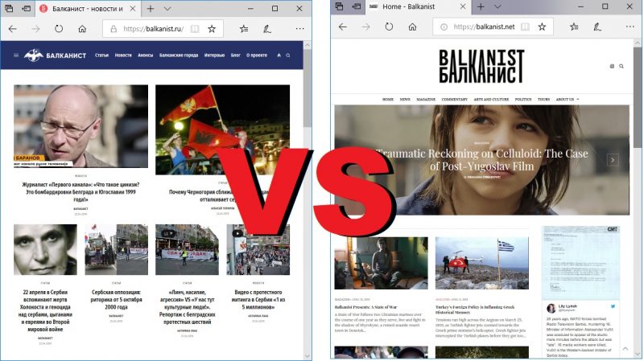The image size is (644, 361).
Task: Open search on Балканист site header
Action: pos(288,55)
